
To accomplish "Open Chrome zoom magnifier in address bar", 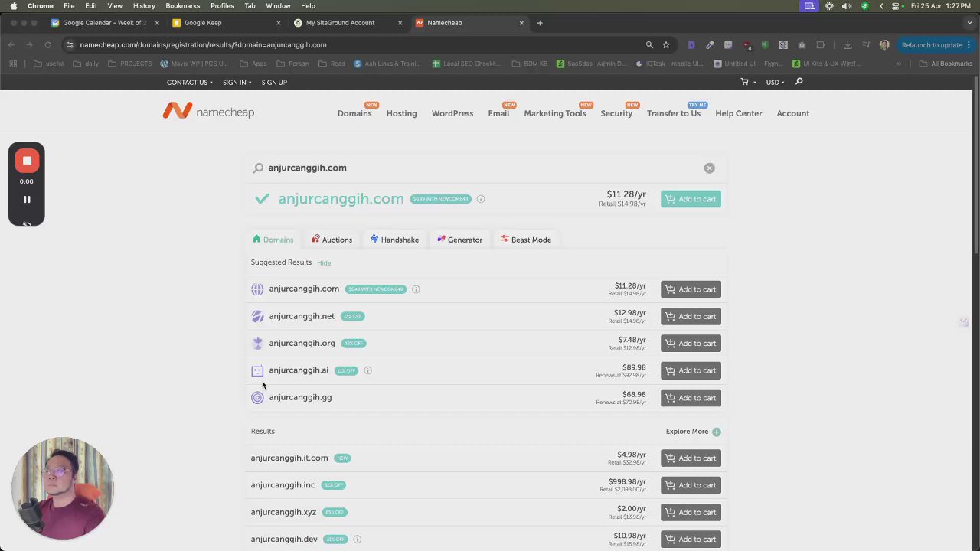I will pyautogui.click(x=649, y=44).
